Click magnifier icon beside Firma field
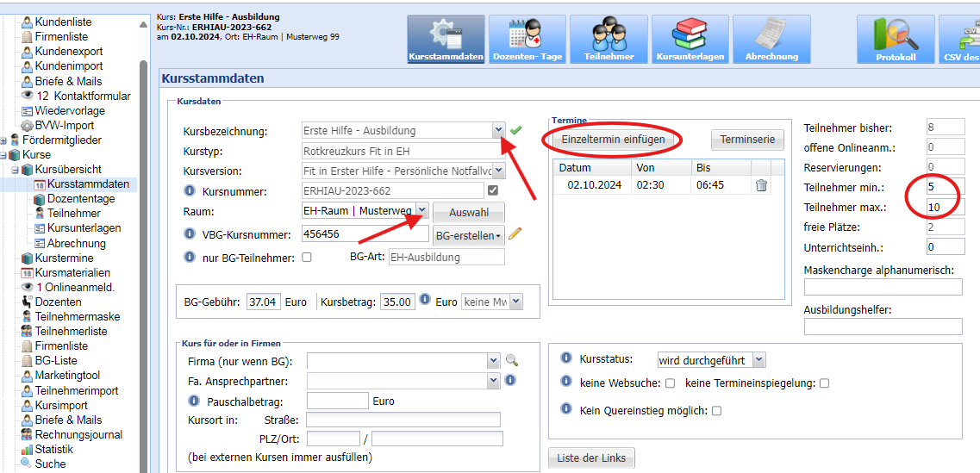Screen dimensions: 980x473 [x=512, y=361]
